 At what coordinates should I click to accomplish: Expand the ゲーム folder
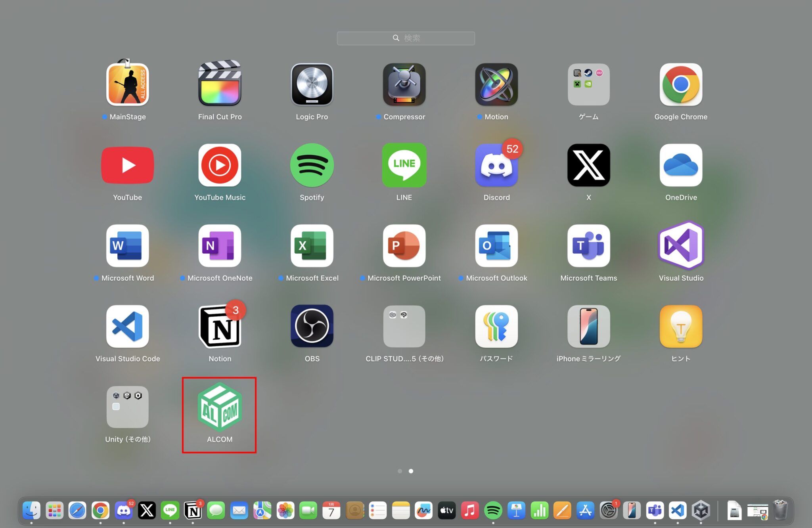(588, 84)
